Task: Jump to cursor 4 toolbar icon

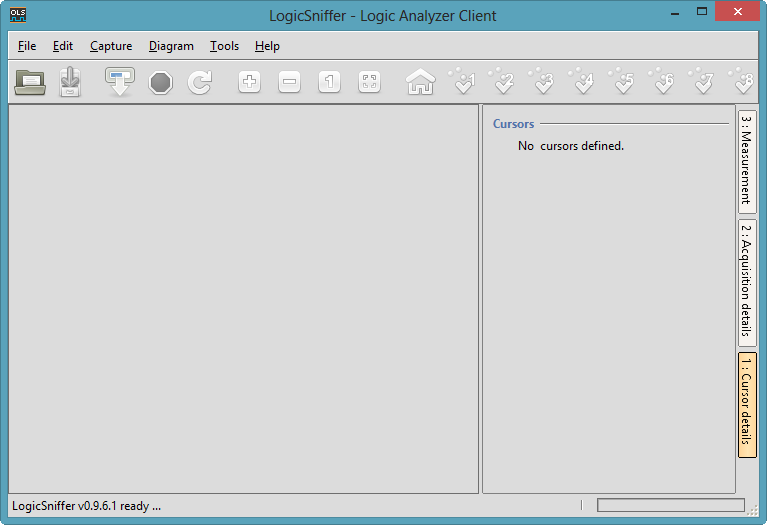Action: point(583,82)
